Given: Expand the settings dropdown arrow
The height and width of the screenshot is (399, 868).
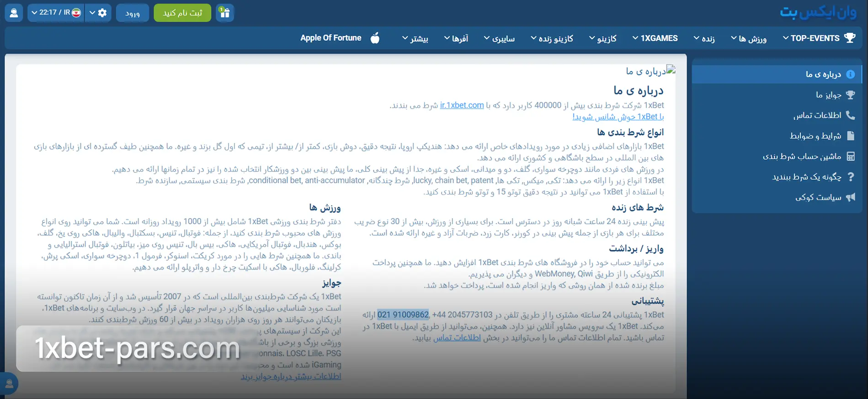Looking at the screenshot, I should (92, 12).
